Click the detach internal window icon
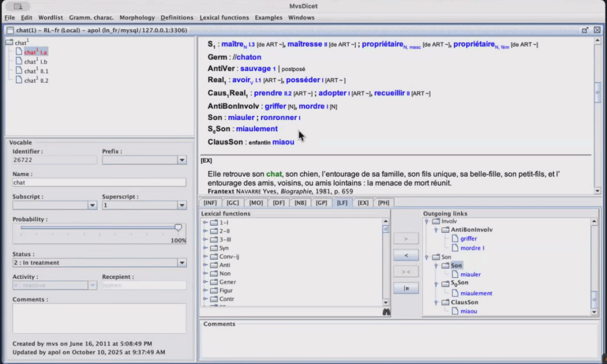 (x=585, y=30)
